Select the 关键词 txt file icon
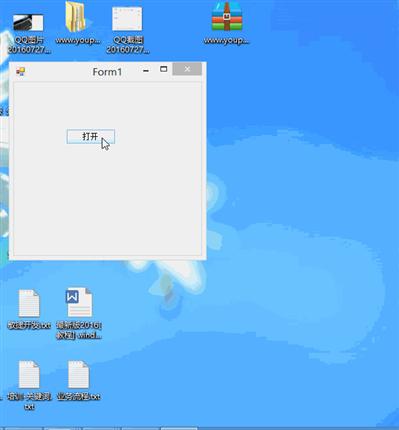Image resolution: width=399 pixels, height=430 pixels. [29, 374]
